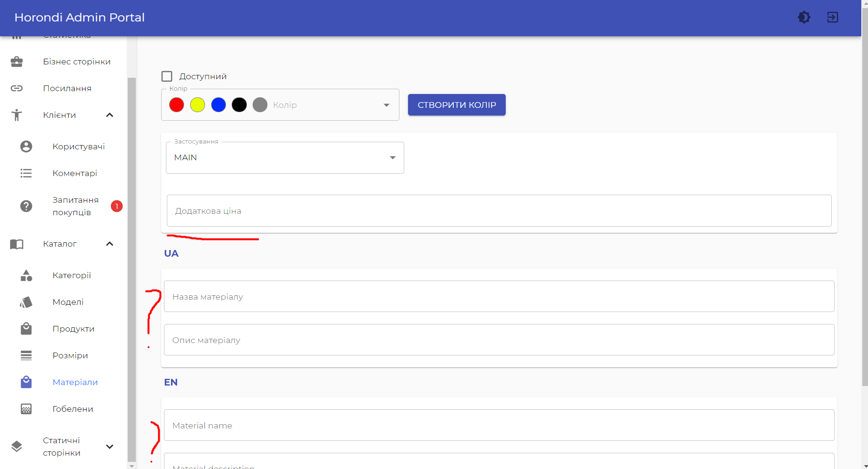
Task: Click the account icon beside Користувачі
Action: (26, 146)
